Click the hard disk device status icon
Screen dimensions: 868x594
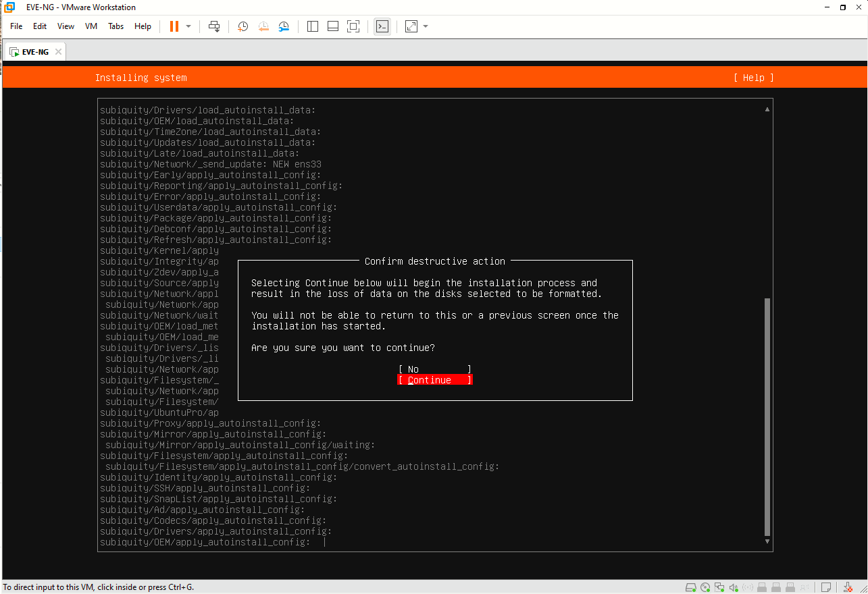[x=691, y=587]
